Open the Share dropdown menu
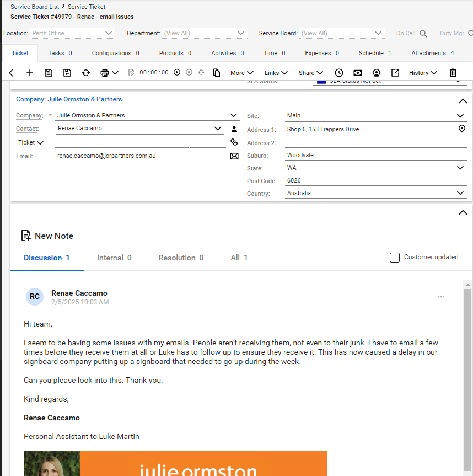The image size is (473, 476). [x=311, y=73]
